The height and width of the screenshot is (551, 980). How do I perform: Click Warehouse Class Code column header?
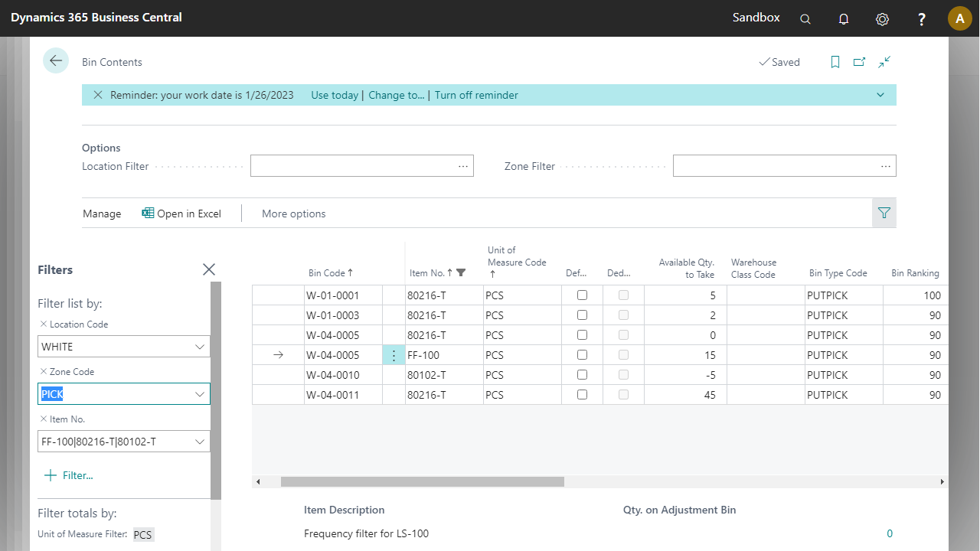tap(753, 269)
